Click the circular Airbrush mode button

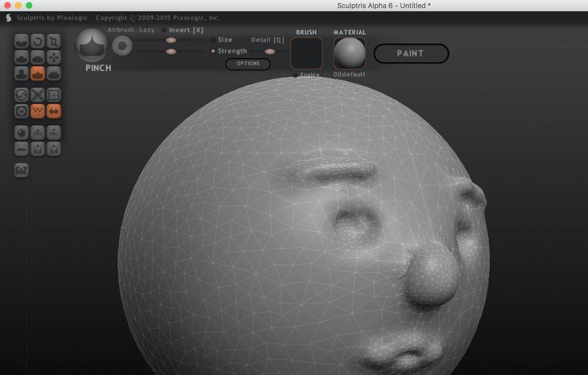(x=122, y=46)
